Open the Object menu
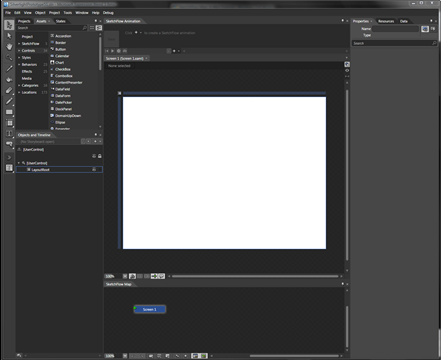Viewport: 441px width, 360px height. pyautogui.click(x=40, y=13)
